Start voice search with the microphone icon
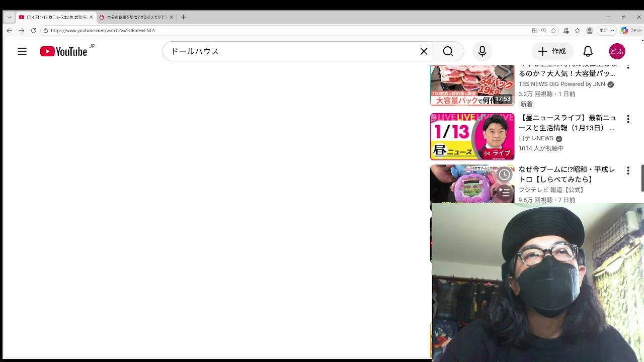Image resolution: width=644 pixels, height=362 pixels. [x=482, y=51]
